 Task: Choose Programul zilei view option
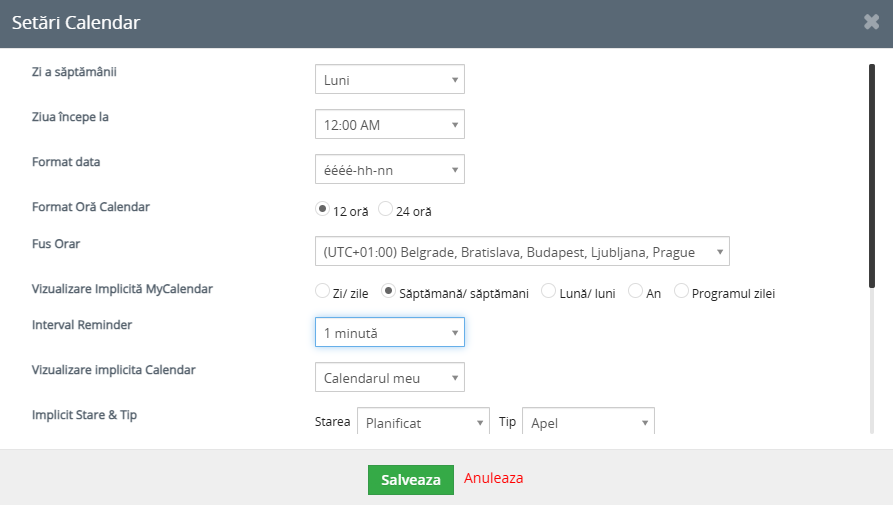[x=681, y=291]
